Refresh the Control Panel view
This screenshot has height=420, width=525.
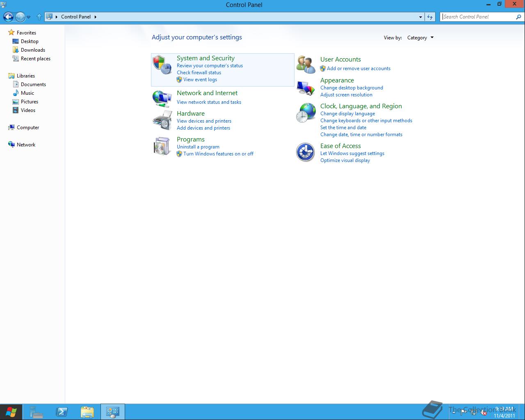pyautogui.click(x=429, y=17)
